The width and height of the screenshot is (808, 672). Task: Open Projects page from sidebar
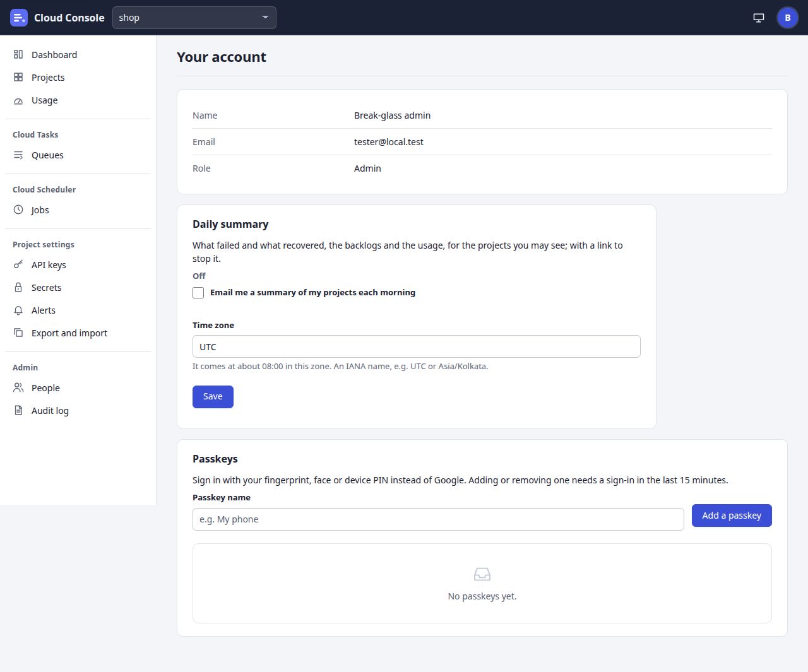(x=78, y=78)
